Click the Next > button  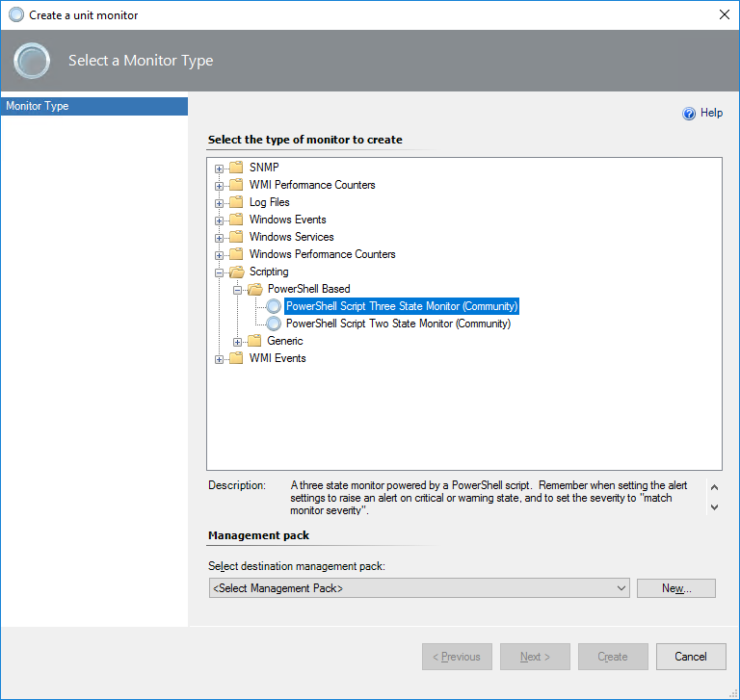(x=535, y=657)
